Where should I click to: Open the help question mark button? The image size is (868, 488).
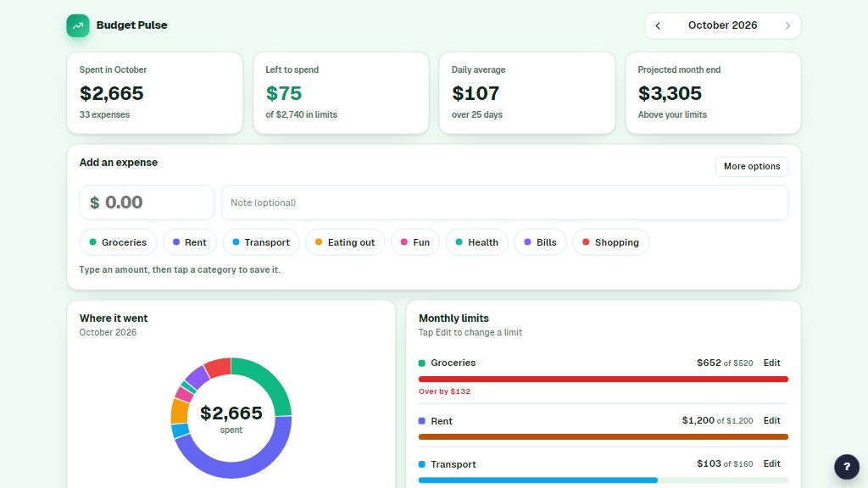coord(847,467)
